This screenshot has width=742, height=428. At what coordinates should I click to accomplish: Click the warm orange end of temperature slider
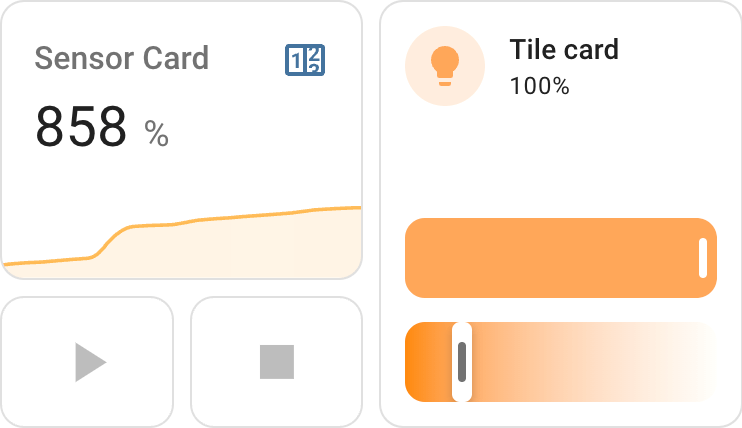click(422, 362)
